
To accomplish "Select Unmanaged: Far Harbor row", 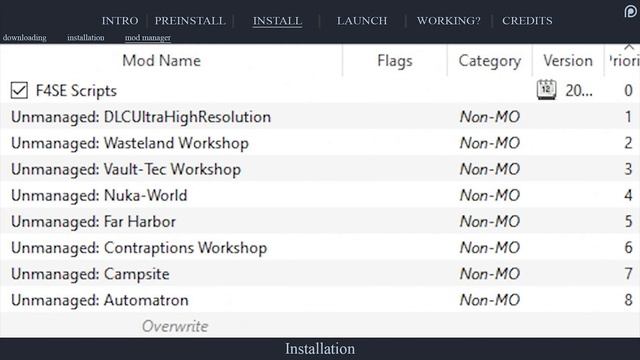I will (x=320, y=221).
